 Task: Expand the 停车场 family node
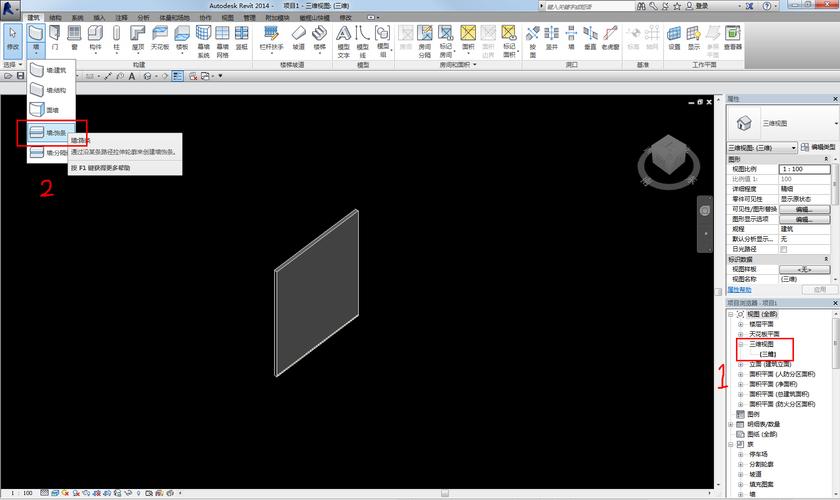pos(740,454)
